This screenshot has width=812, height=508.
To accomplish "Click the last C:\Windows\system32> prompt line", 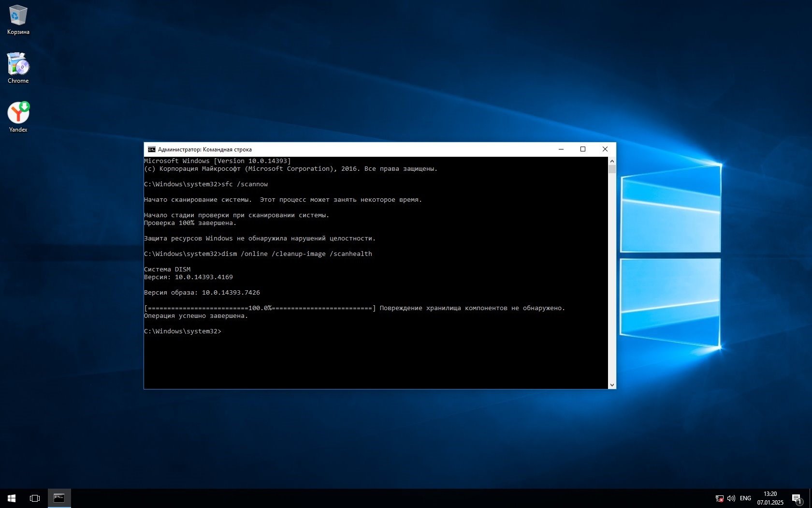I will (x=183, y=331).
